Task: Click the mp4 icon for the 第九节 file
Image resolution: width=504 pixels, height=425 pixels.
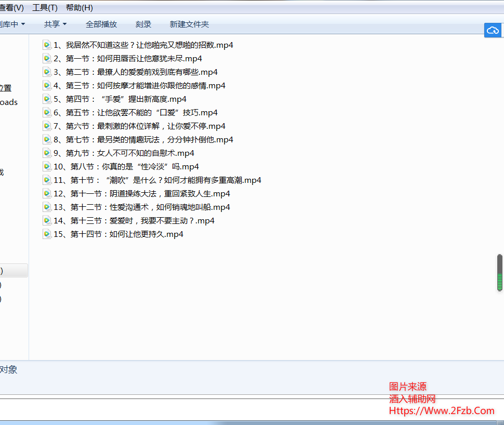Action: pyautogui.click(x=47, y=153)
